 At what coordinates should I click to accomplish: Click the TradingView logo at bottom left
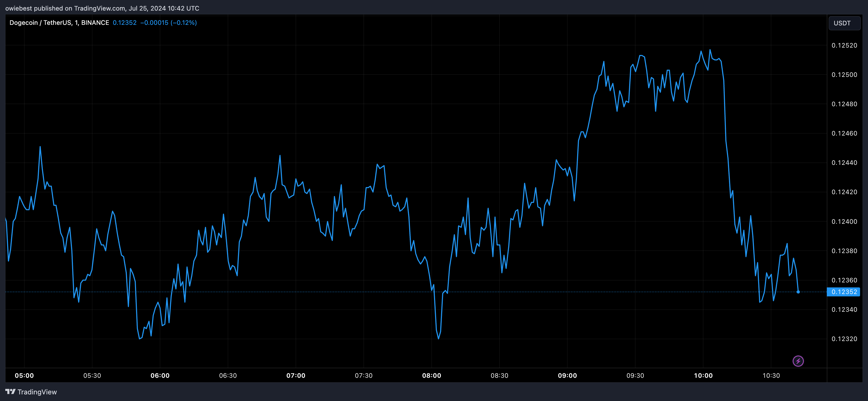click(x=31, y=391)
